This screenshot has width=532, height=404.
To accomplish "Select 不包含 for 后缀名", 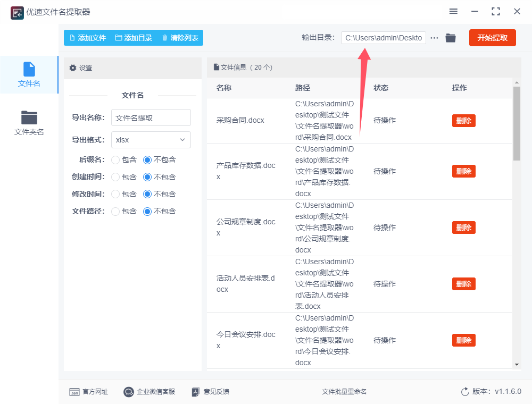I will 147,159.
